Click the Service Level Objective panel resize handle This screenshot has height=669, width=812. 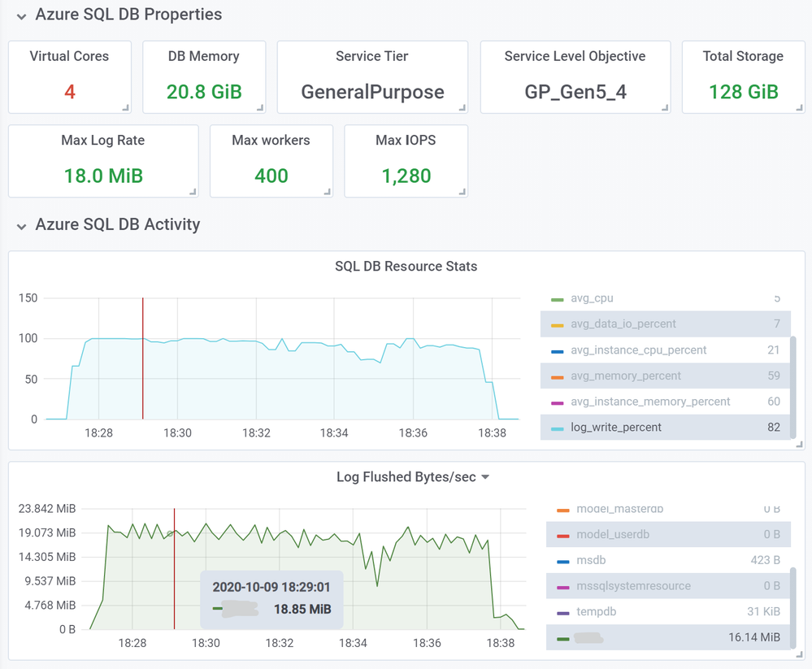(x=665, y=107)
